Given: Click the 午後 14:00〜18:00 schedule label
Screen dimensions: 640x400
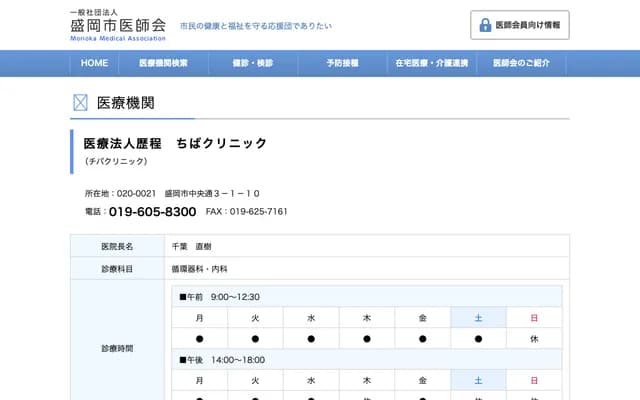Looking at the screenshot, I should [x=222, y=360].
